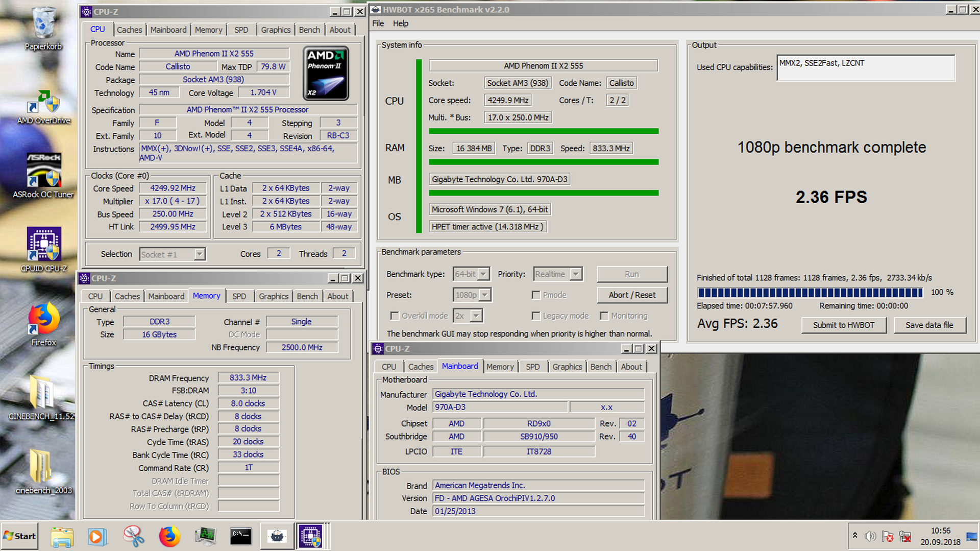Switch to HWBOT x265 taskbar button

[277, 536]
